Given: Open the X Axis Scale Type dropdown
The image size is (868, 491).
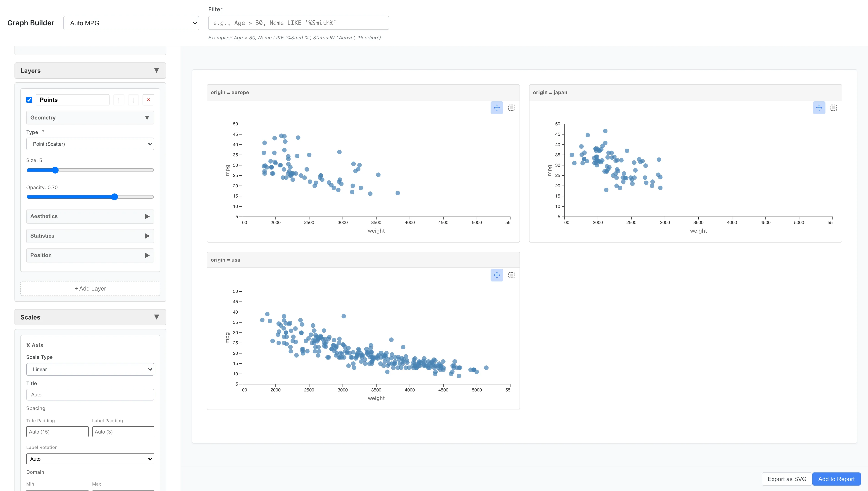Looking at the screenshot, I should pos(90,369).
